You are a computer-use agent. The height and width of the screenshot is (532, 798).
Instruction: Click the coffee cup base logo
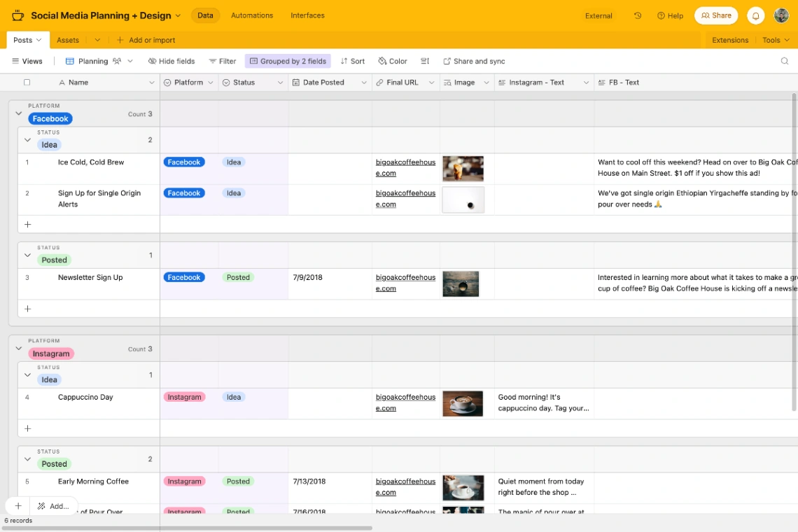coord(17,15)
